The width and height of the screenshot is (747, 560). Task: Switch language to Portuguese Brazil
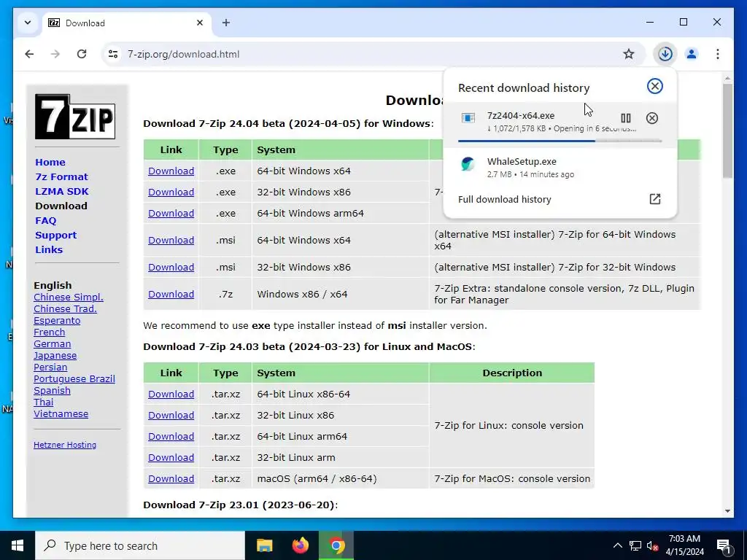pyautogui.click(x=74, y=379)
